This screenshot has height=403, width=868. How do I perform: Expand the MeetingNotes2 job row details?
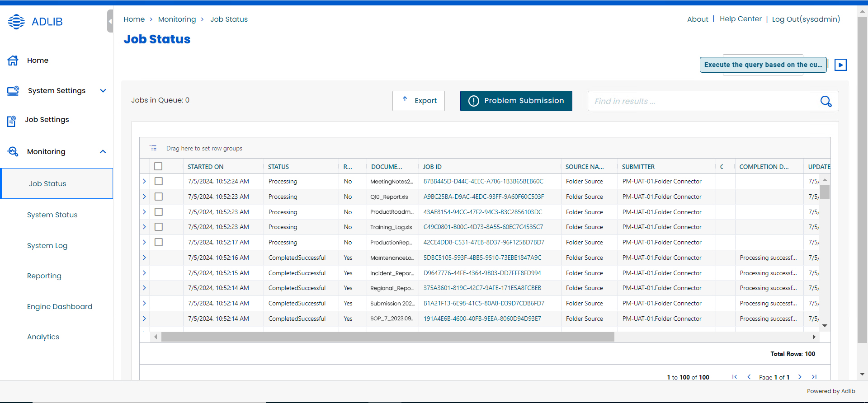point(144,181)
